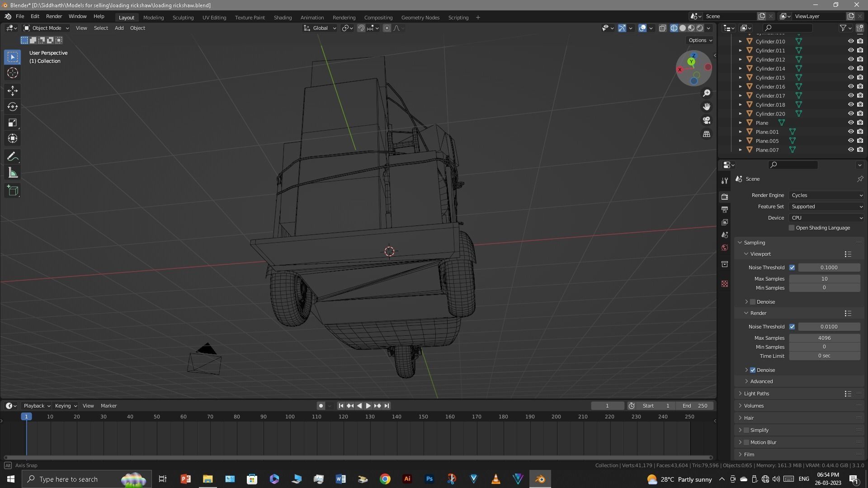
Task: Switch to the Geometry Nodes workspace tab
Action: pos(420,18)
